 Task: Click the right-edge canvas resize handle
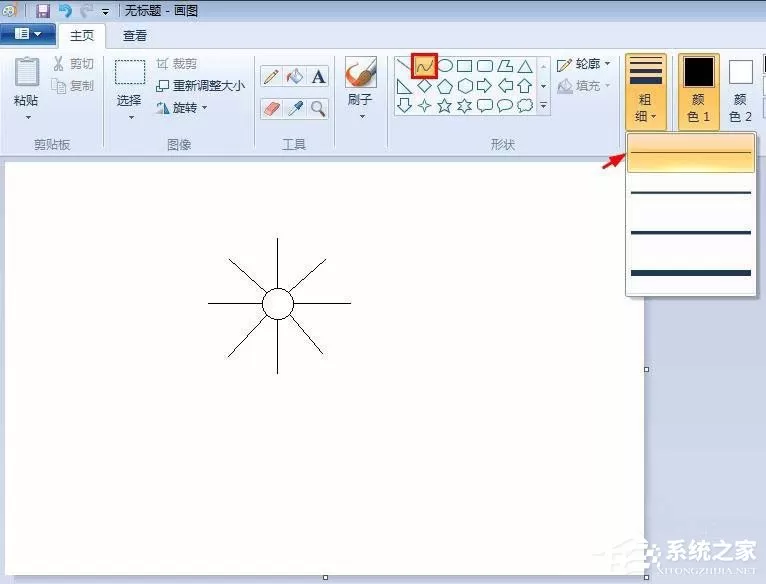click(646, 369)
